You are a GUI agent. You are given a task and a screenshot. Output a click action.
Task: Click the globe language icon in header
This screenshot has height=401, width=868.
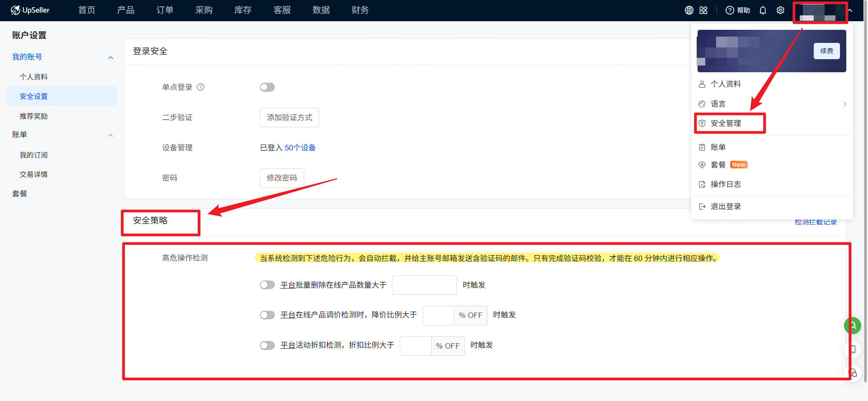[x=689, y=10]
